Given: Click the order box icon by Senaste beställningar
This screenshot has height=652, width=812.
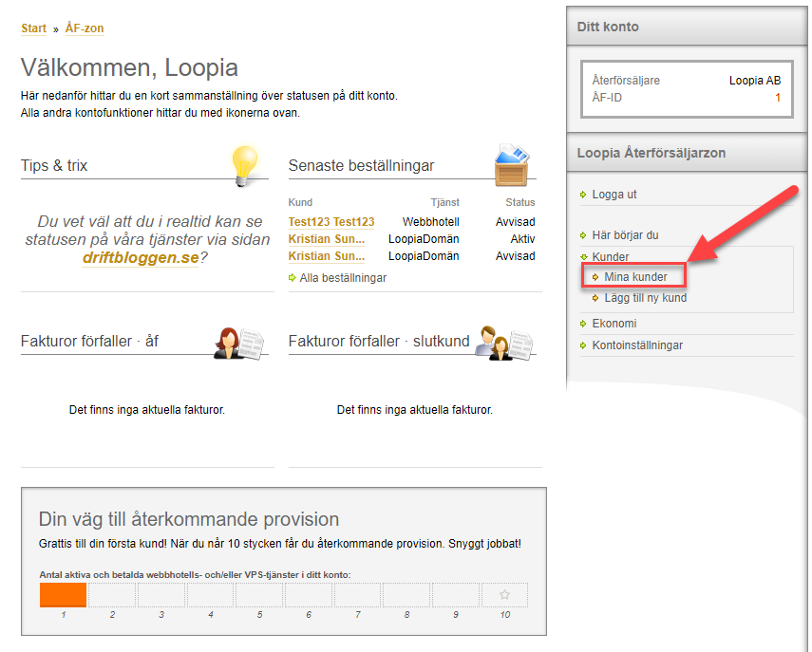Looking at the screenshot, I should coord(512,165).
